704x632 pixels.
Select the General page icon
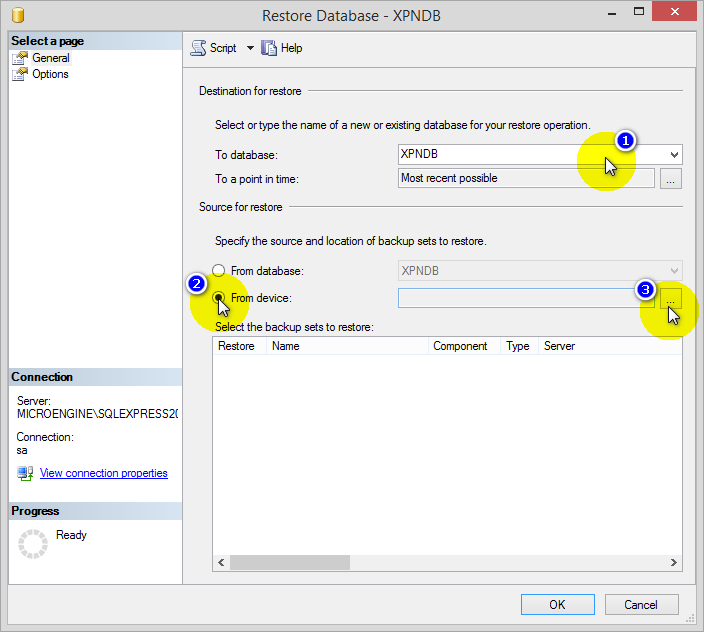pos(21,58)
